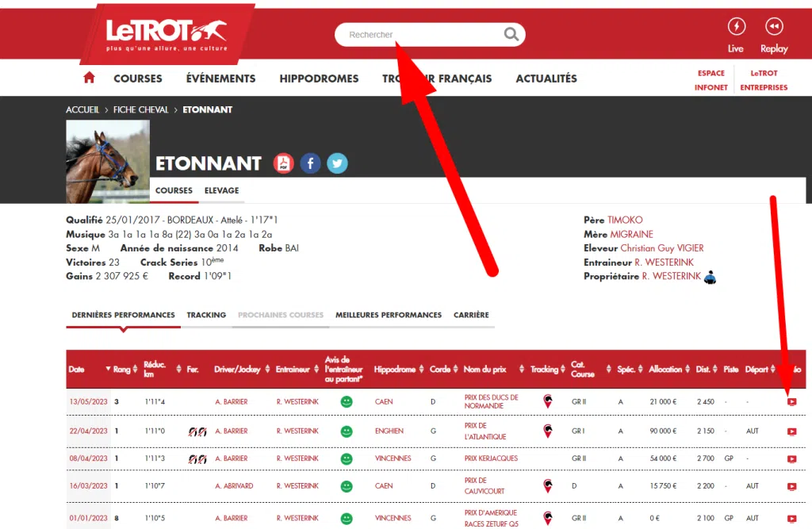Open the ÉVÉNEMENTS main menu
812x529 pixels.
tap(220, 79)
